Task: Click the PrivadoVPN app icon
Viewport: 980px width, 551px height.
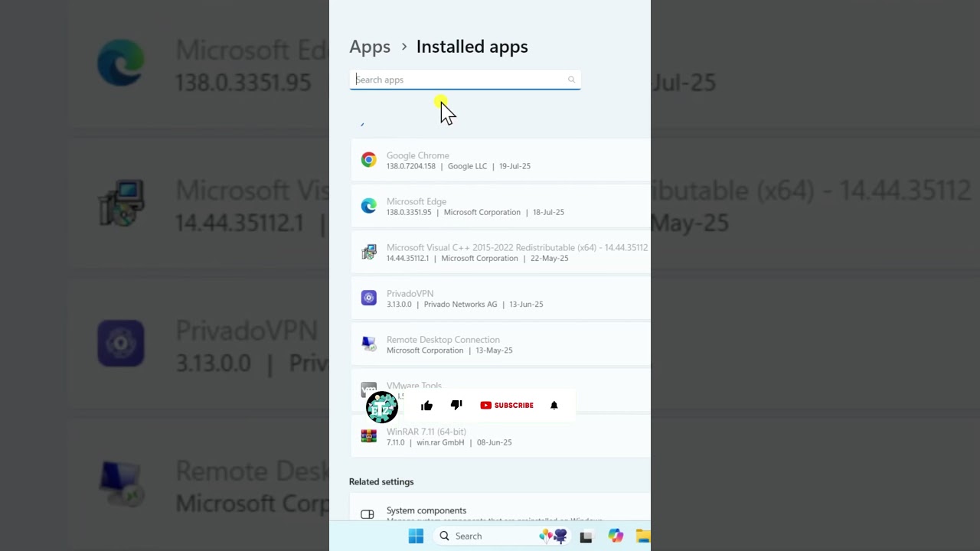Action: [x=369, y=298]
